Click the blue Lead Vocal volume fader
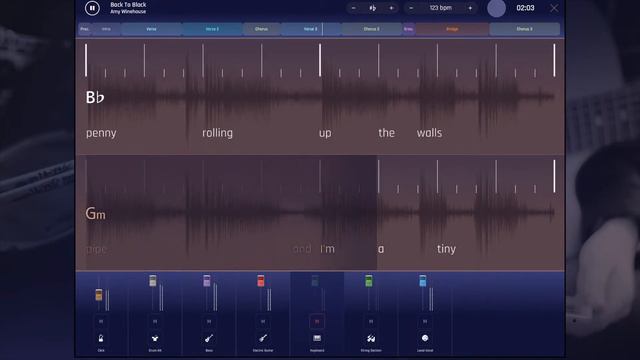 (423, 281)
